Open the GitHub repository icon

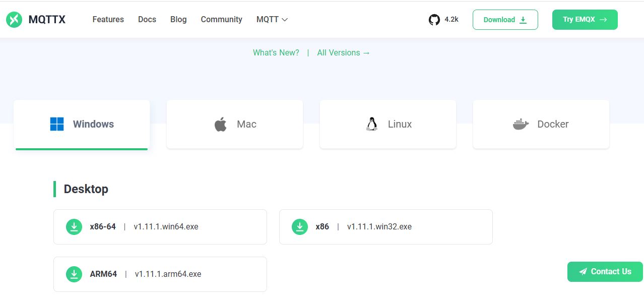[434, 20]
